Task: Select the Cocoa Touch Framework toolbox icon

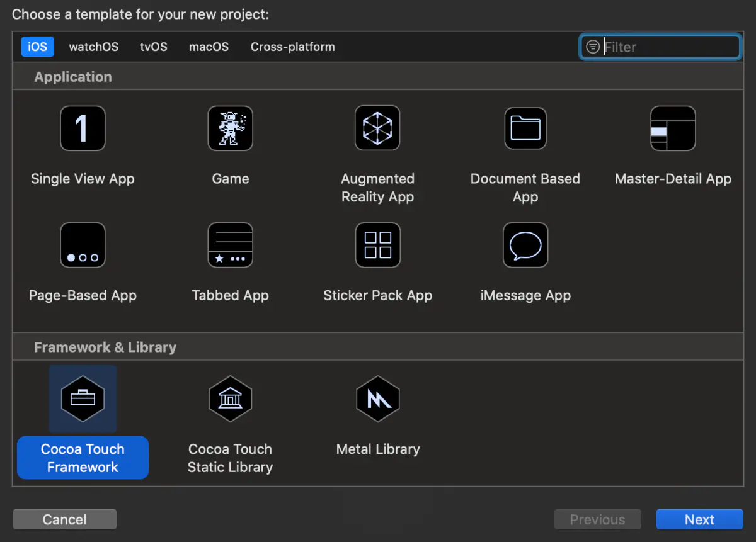Action: pyautogui.click(x=83, y=399)
